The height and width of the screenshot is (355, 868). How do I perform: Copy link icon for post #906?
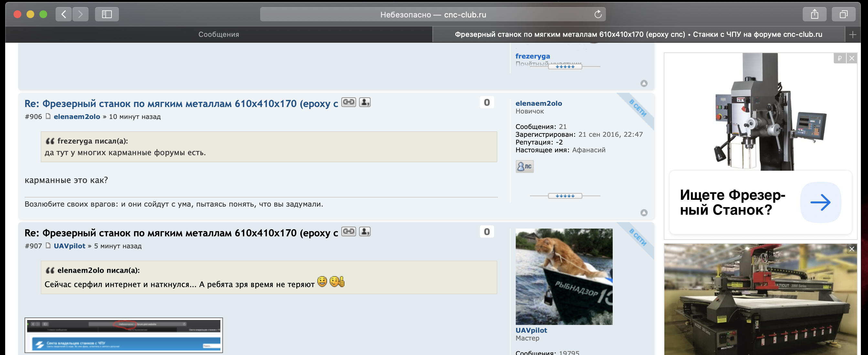click(x=348, y=102)
